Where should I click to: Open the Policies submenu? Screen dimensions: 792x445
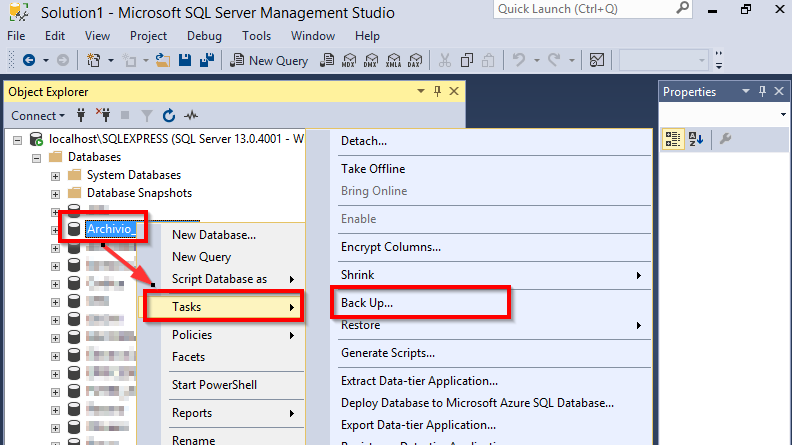pos(233,335)
